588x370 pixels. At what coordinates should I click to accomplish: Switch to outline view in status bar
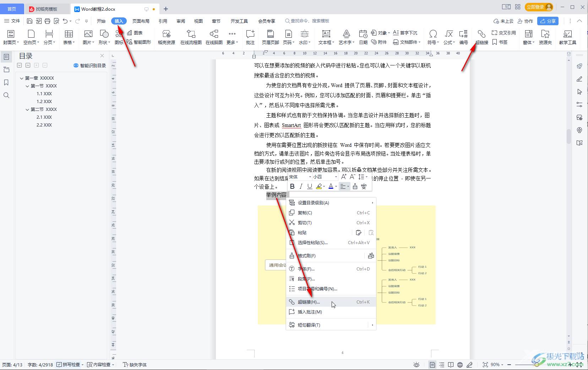point(442,365)
